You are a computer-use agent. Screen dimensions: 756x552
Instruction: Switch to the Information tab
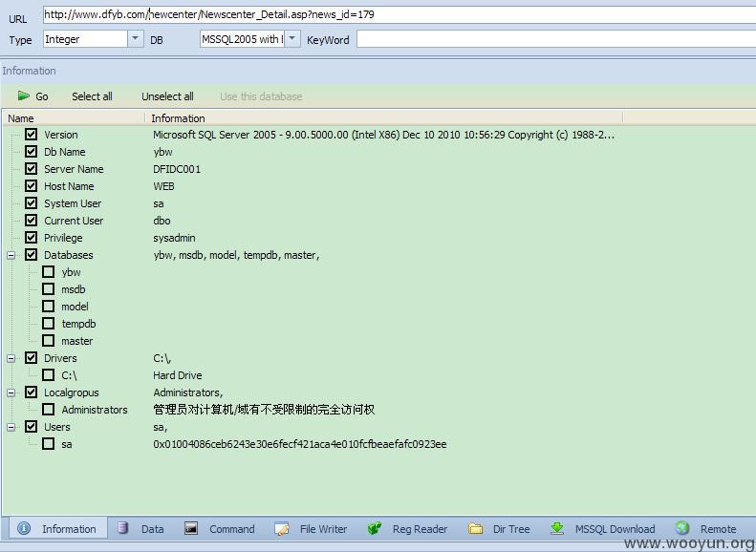58,529
